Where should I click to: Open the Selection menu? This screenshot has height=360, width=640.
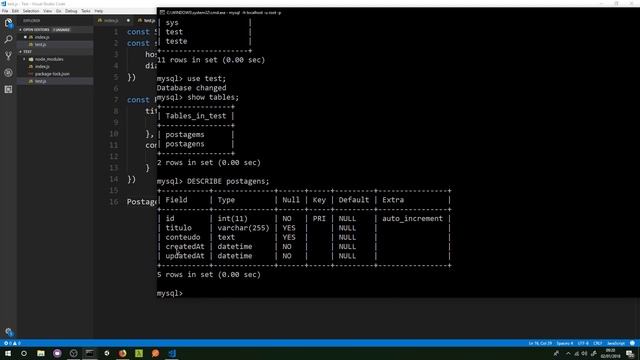(x=31, y=11)
